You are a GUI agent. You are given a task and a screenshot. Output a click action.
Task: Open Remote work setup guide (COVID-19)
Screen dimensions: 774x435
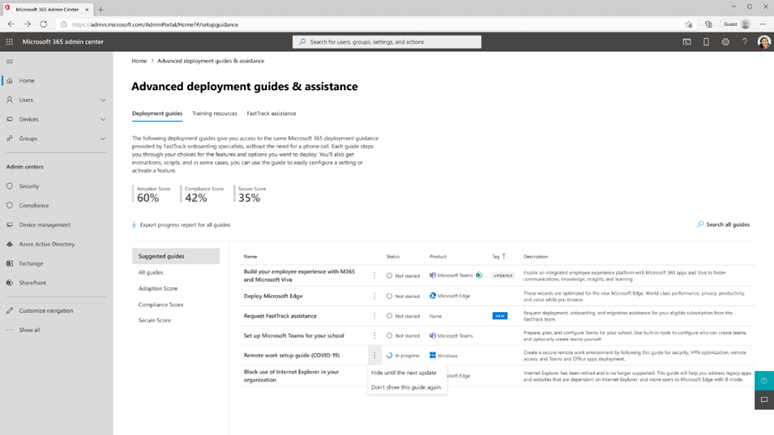click(x=292, y=356)
